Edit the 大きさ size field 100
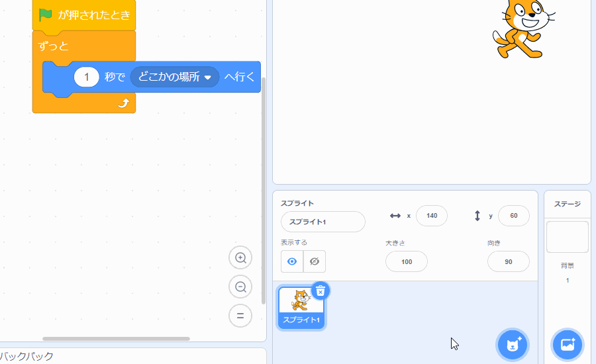Screen dimensions: 596x364 tap(407, 261)
